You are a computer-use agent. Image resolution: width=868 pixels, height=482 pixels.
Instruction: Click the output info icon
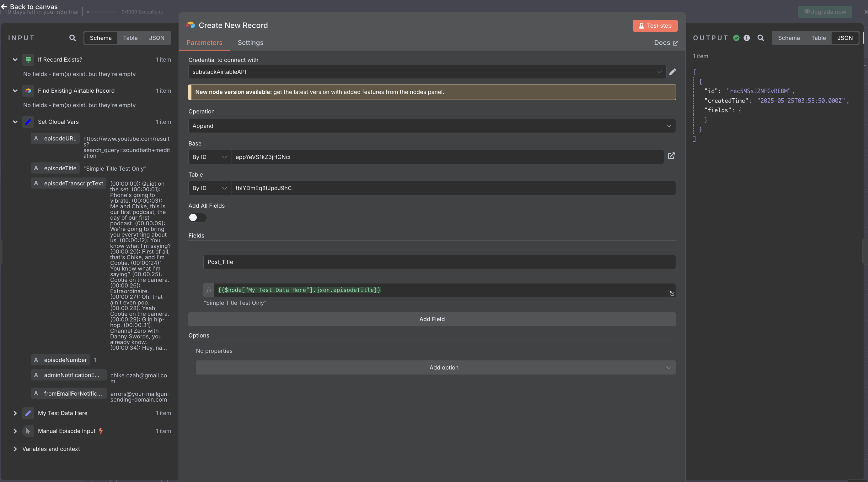pos(747,38)
